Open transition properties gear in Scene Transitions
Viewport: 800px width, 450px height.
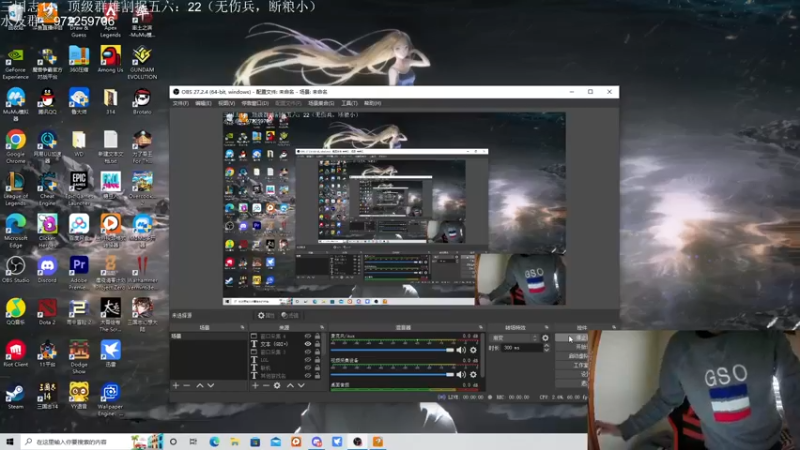(x=545, y=338)
